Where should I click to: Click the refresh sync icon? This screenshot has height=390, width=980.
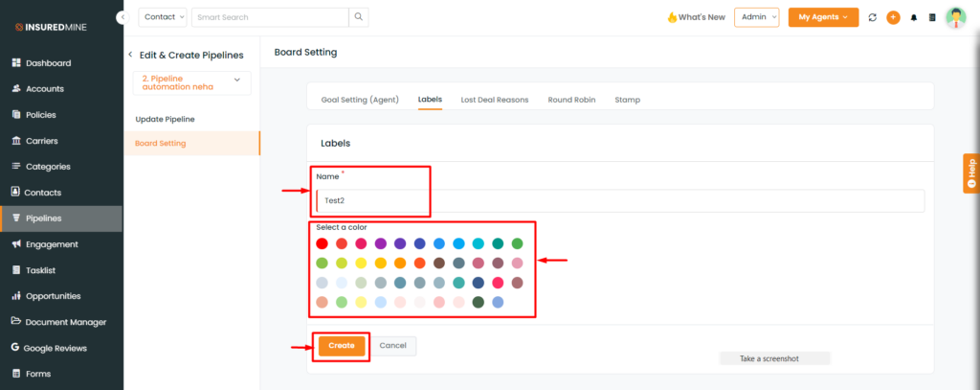pyautogui.click(x=873, y=17)
